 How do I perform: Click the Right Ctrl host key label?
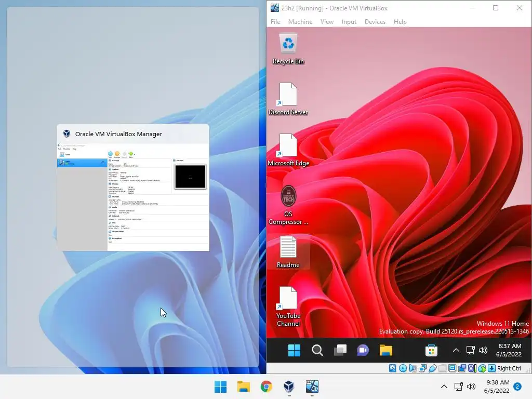coord(509,368)
